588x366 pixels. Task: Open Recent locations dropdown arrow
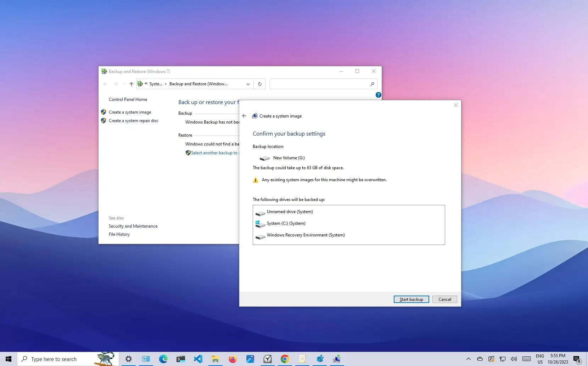[124, 84]
